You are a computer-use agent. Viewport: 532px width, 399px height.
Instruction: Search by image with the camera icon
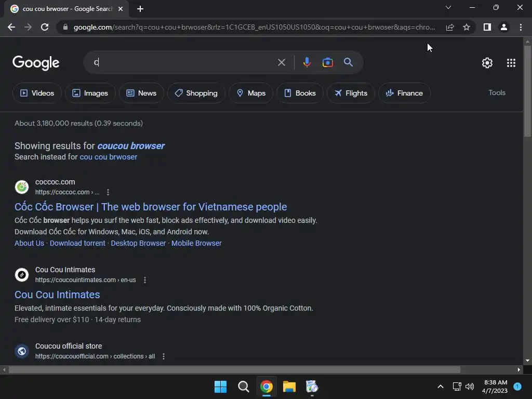pyautogui.click(x=327, y=62)
